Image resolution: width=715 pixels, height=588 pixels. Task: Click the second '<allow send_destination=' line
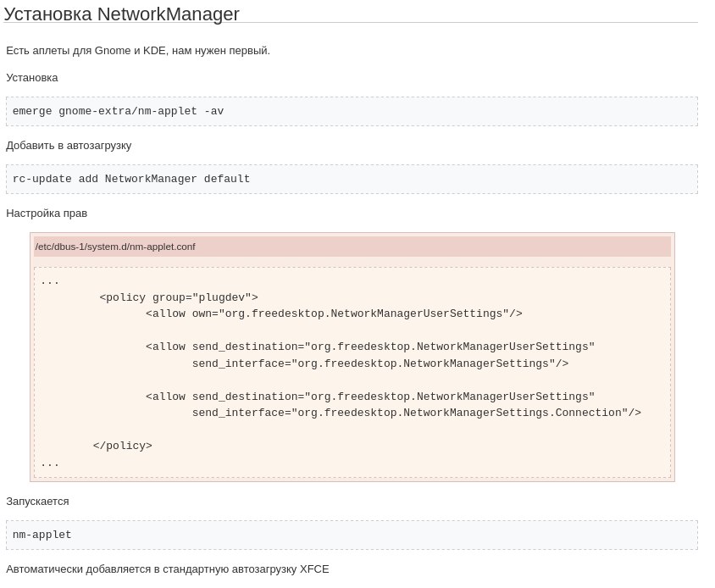pyautogui.click(x=370, y=397)
